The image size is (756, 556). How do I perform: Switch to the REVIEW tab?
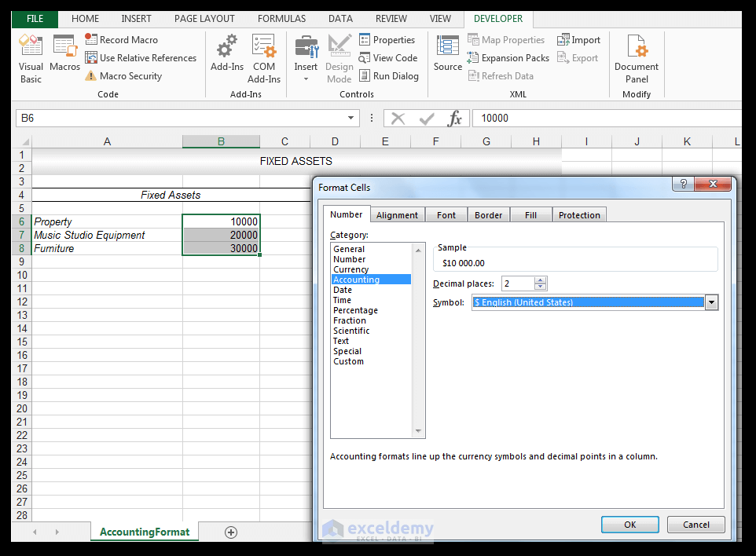point(391,19)
